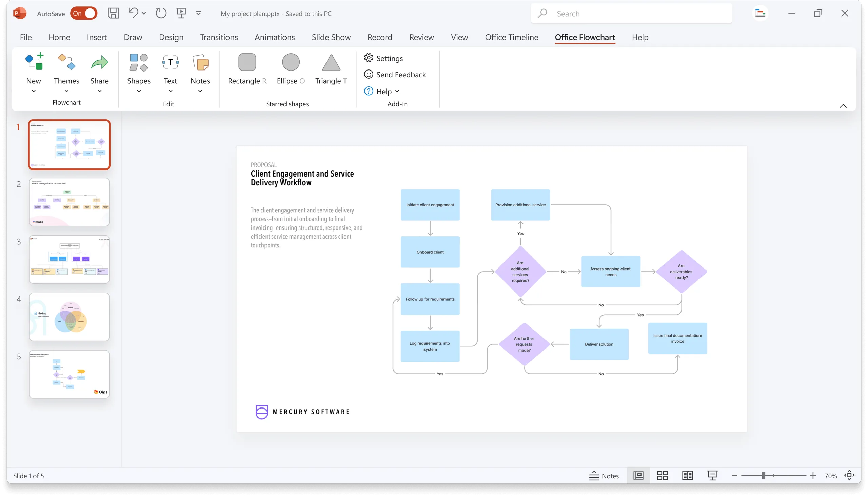The width and height of the screenshot is (868, 497).
Task: Switch to the Home tab
Action: pos(59,37)
